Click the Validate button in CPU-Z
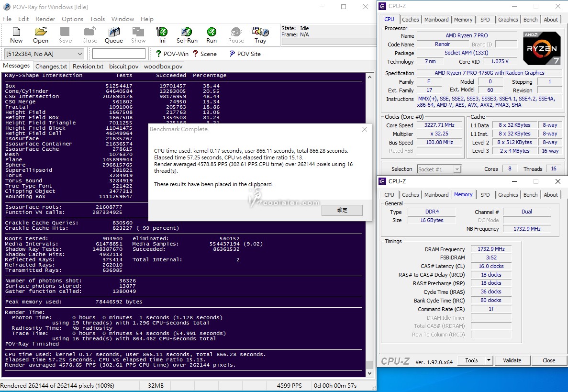568x392 pixels. point(512,360)
